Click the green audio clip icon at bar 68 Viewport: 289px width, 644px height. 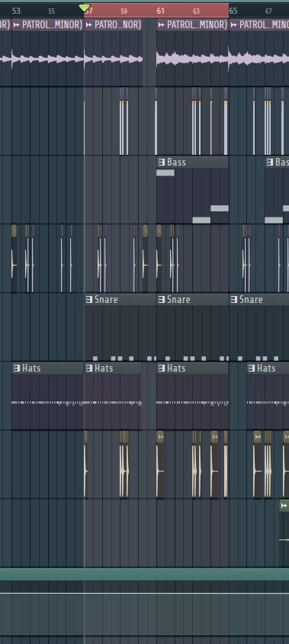[284, 506]
